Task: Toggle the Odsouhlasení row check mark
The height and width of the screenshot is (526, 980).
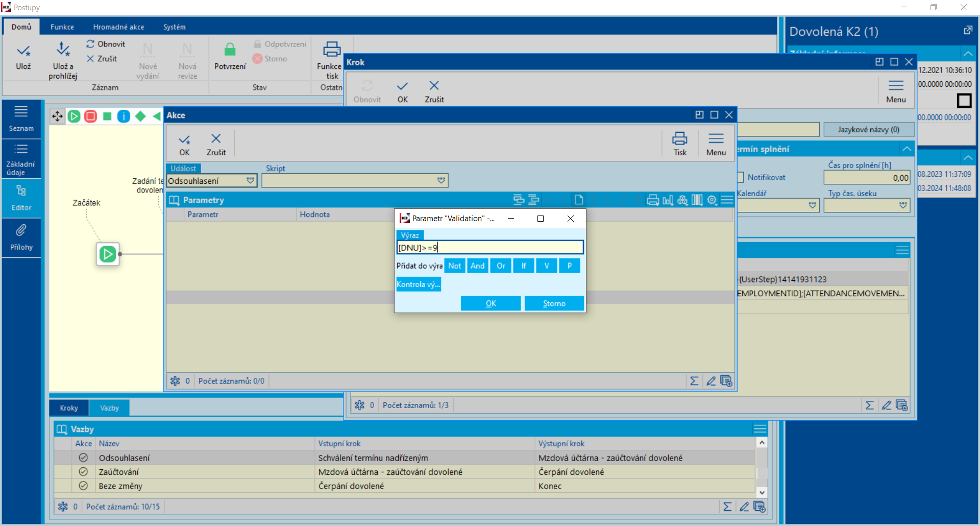Action: (83, 458)
